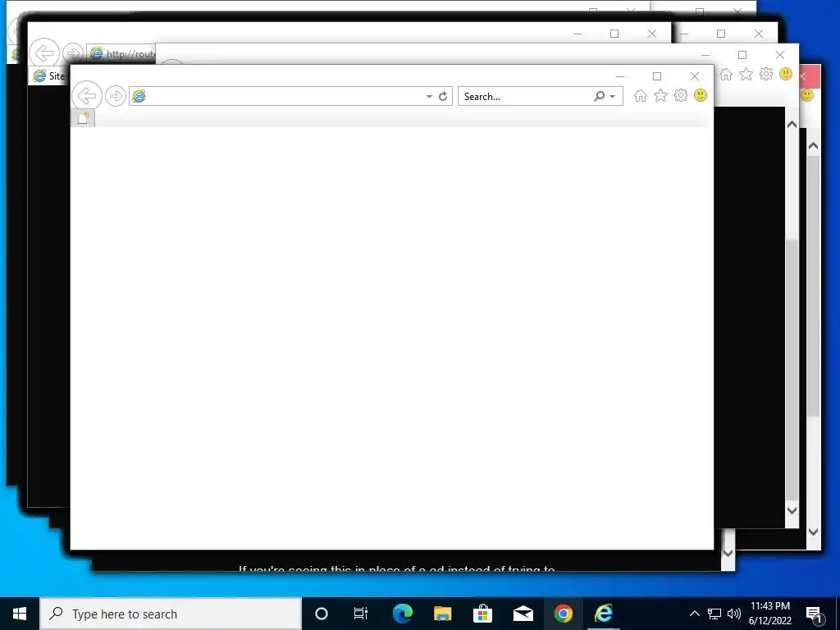840x630 pixels.
Task: Click network icon in system tray
Action: 714,614
